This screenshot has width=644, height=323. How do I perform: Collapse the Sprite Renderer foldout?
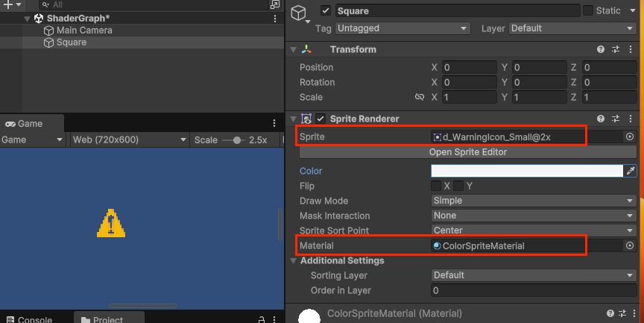click(293, 119)
